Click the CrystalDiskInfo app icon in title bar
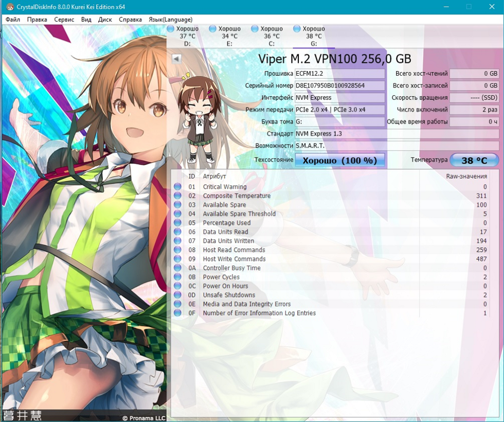The height and width of the screenshot is (422, 504). [x=10, y=7]
